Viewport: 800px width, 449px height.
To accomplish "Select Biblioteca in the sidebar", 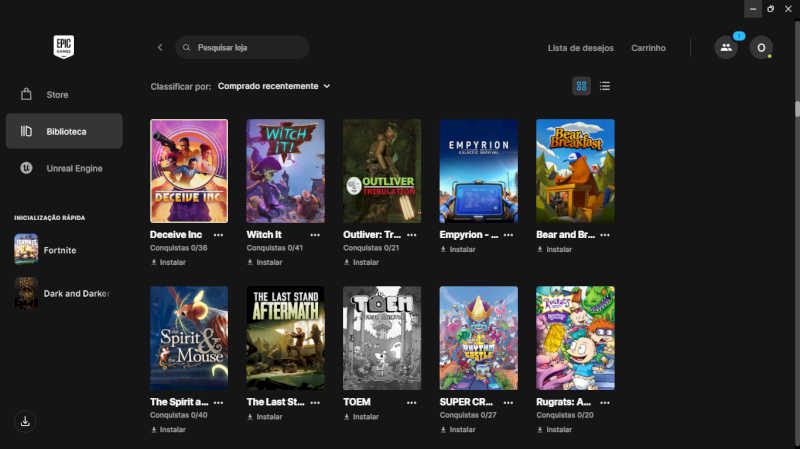I will click(x=64, y=131).
